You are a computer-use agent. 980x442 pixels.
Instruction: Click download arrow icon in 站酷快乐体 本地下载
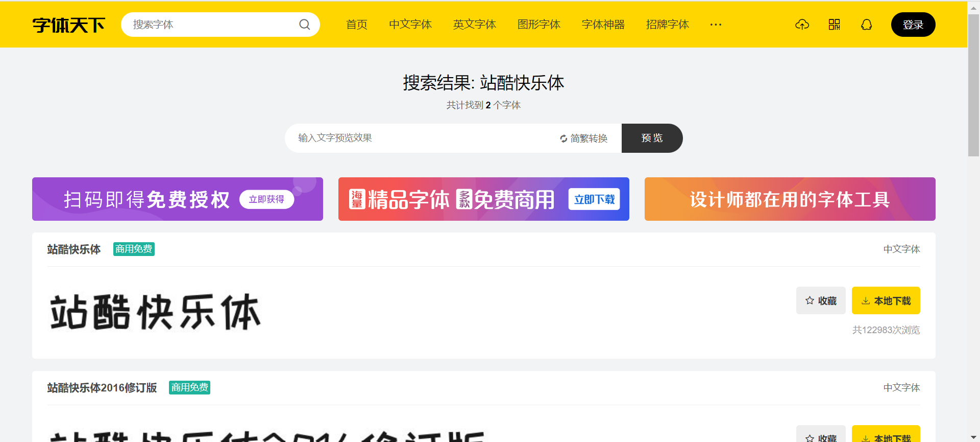[866, 301]
